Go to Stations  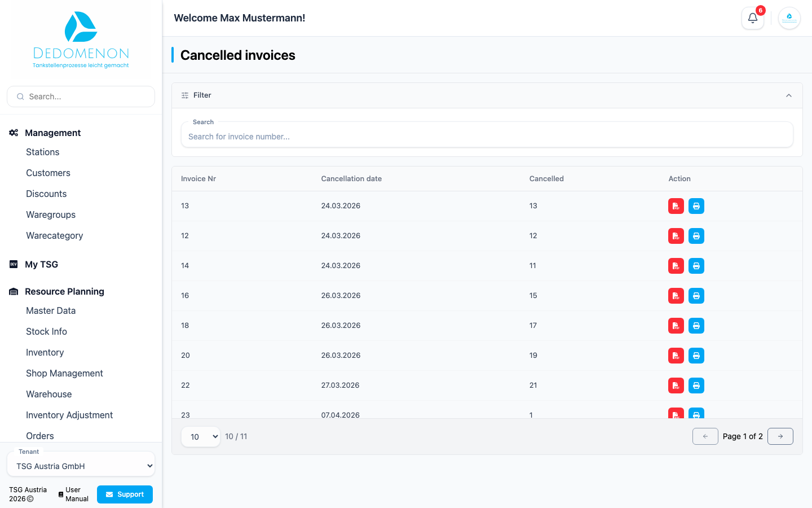click(43, 152)
